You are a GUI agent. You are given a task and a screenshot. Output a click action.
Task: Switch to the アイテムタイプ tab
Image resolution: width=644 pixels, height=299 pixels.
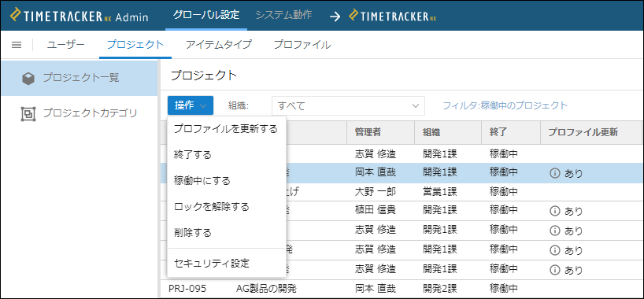(219, 45)
